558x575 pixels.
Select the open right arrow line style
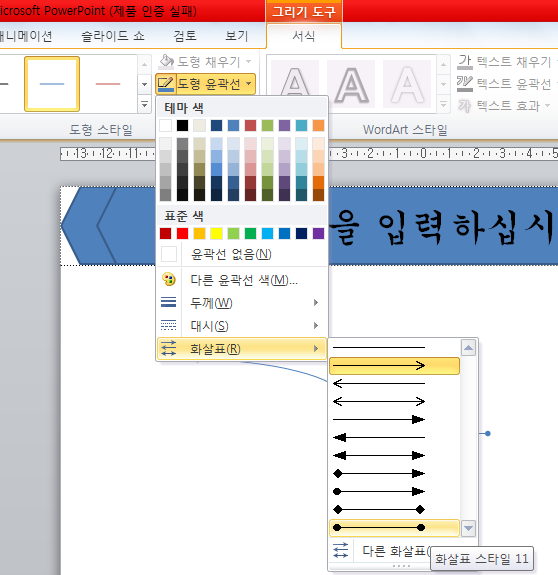[x=394, y=366]
